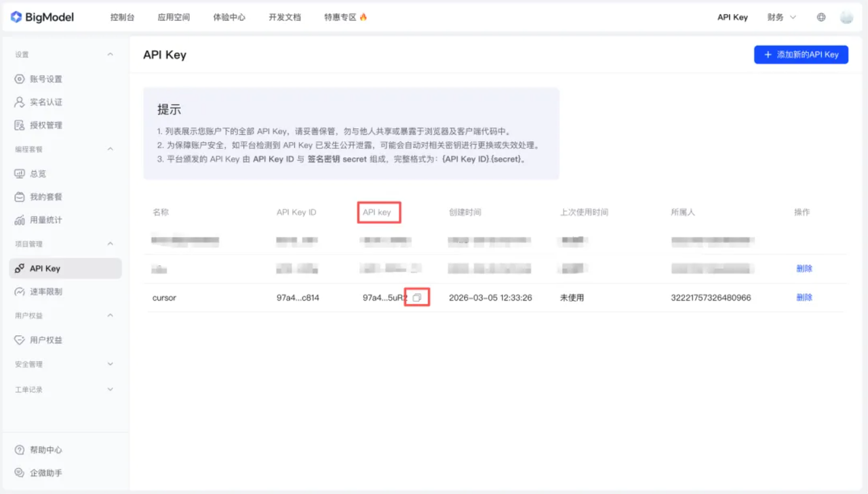This screenshot has height=494, width=868.
Task: Go to 控制台 in top navigation
Action: point(122,17)
